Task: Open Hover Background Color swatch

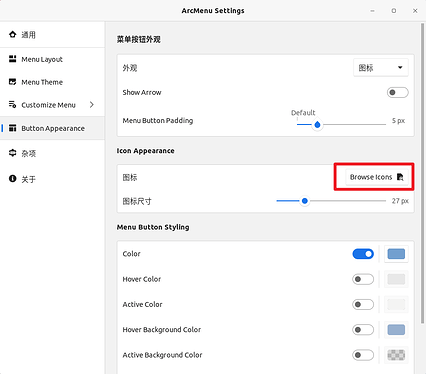Action: tap(396, 330)
